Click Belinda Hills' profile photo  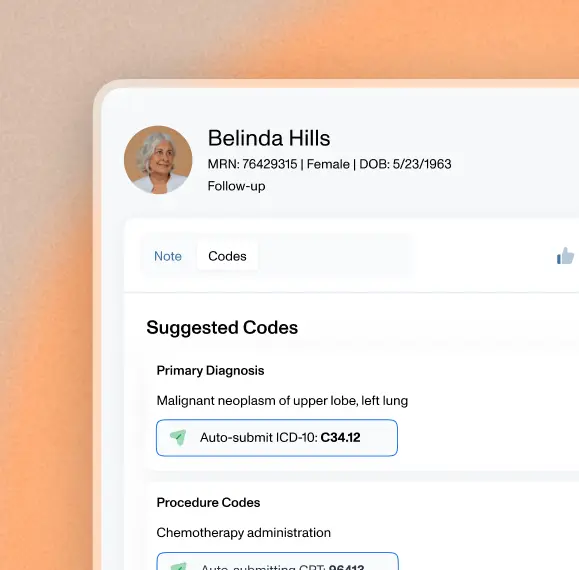[158, 159]
